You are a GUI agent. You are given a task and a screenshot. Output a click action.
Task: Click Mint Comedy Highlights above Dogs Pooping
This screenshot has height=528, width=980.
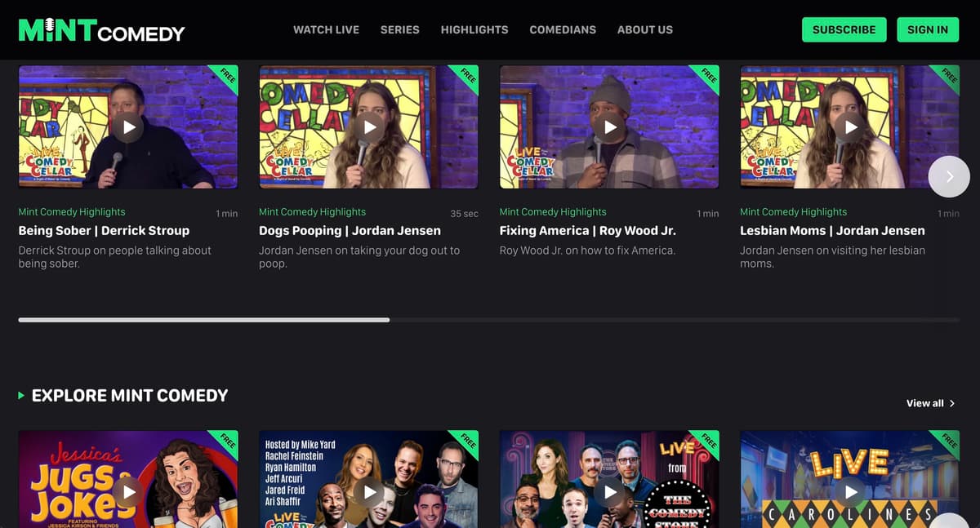[312, 211]
